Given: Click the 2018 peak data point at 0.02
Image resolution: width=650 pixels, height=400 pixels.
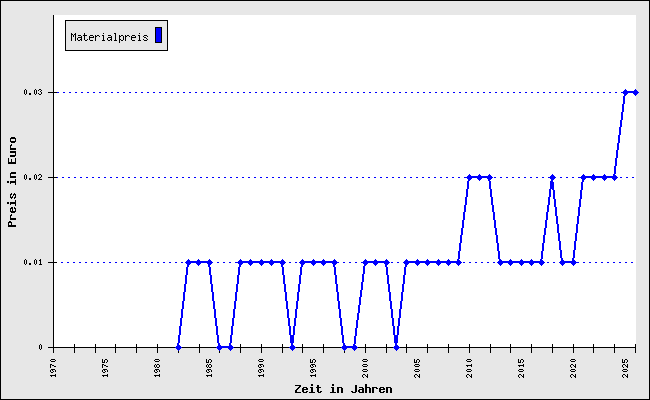Looking at the screenshot, I should click(552, 177).
